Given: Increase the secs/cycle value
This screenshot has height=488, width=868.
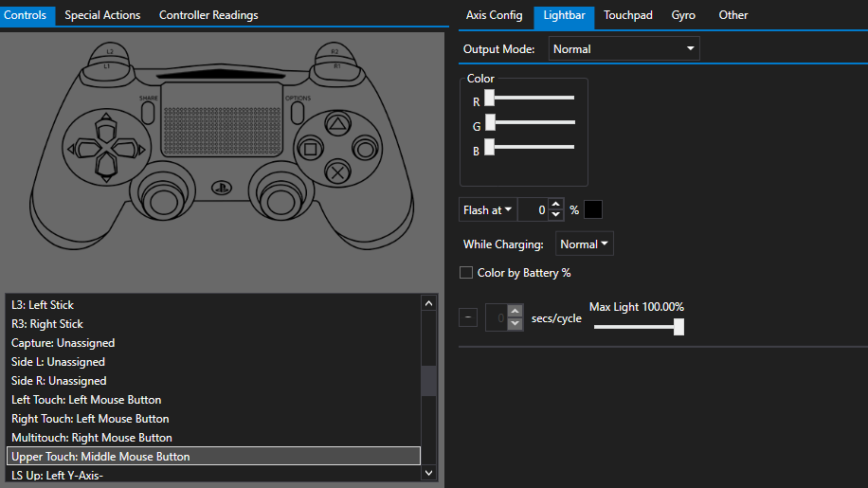Looking at the screenshot, I should [x=515, y=312].
